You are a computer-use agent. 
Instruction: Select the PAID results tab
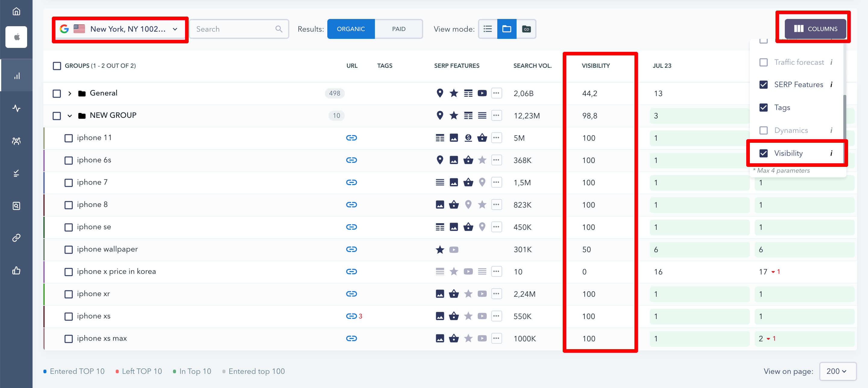[x=399, y=29]
